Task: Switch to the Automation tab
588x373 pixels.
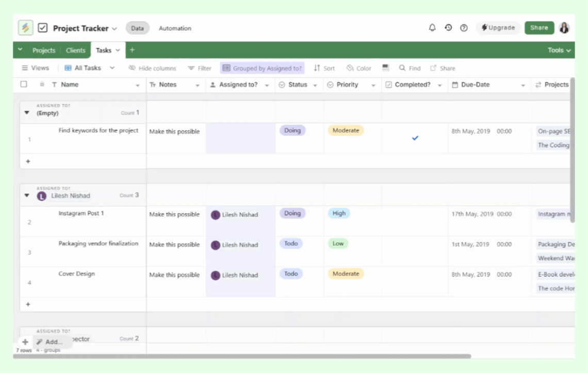Action: 175,28
